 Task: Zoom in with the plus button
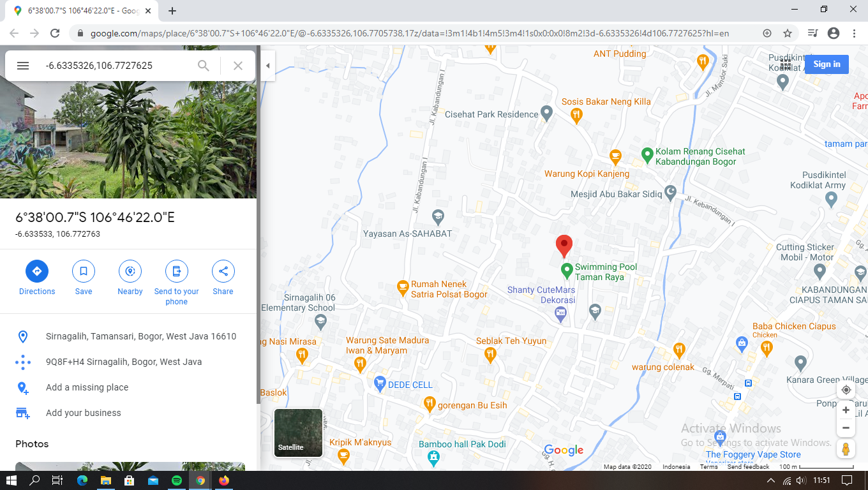coord(846,410)
